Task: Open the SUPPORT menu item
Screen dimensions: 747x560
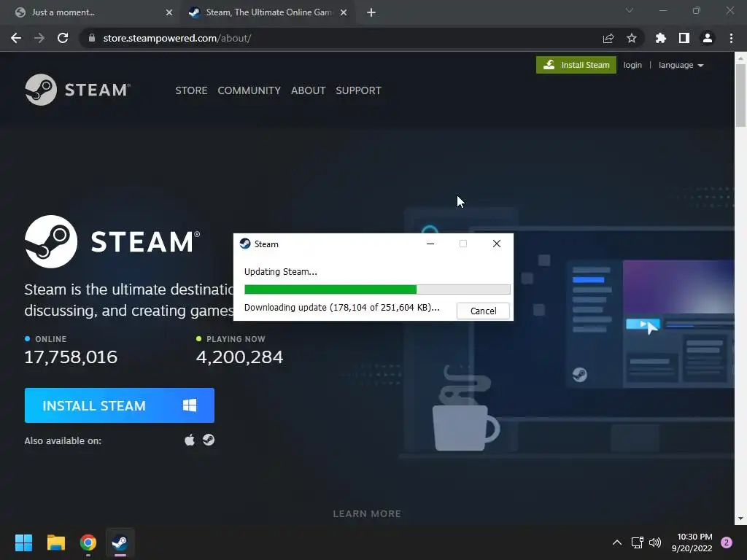Action: point(358,90)
